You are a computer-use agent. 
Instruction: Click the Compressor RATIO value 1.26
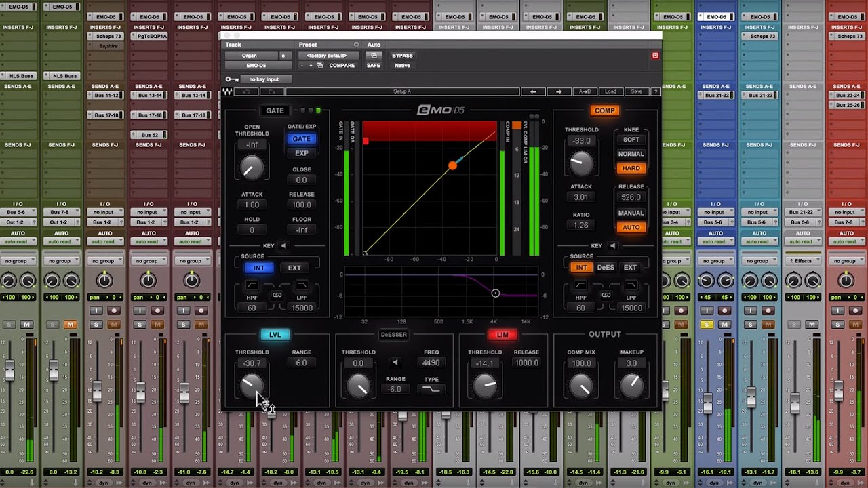(x=580, y=225)
